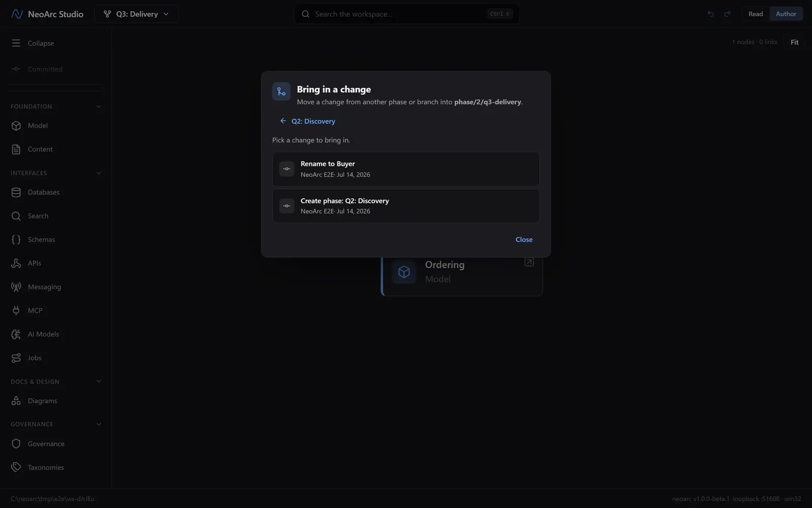Select the Rename to Buyer change
The width and height of the screenshot is (812, 508).
click(x=405, y=169)
